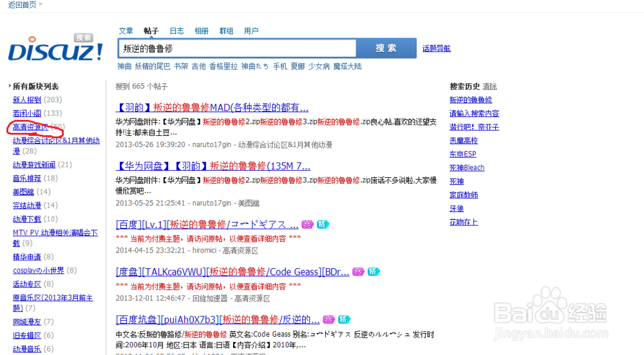Click the Discuz! logo

point(55,48)
